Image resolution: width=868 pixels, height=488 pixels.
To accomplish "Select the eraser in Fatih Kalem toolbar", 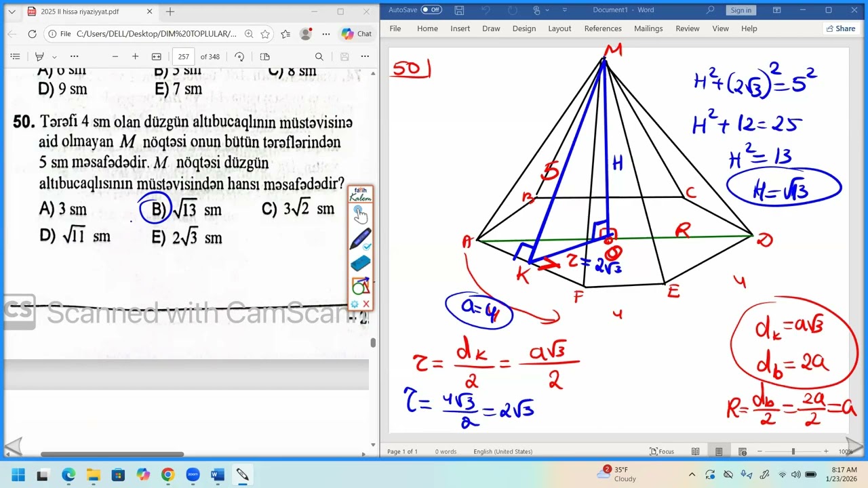I will click(x=360, y=264).
